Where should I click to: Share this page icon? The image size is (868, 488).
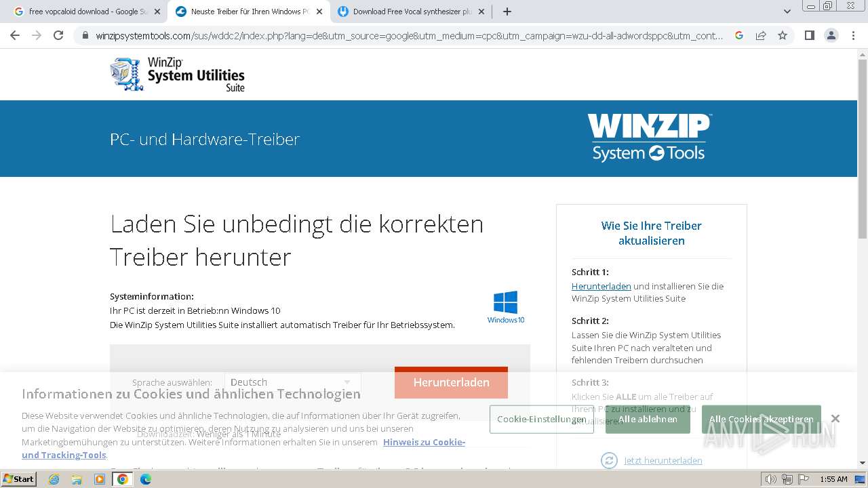tap(761, 35)
